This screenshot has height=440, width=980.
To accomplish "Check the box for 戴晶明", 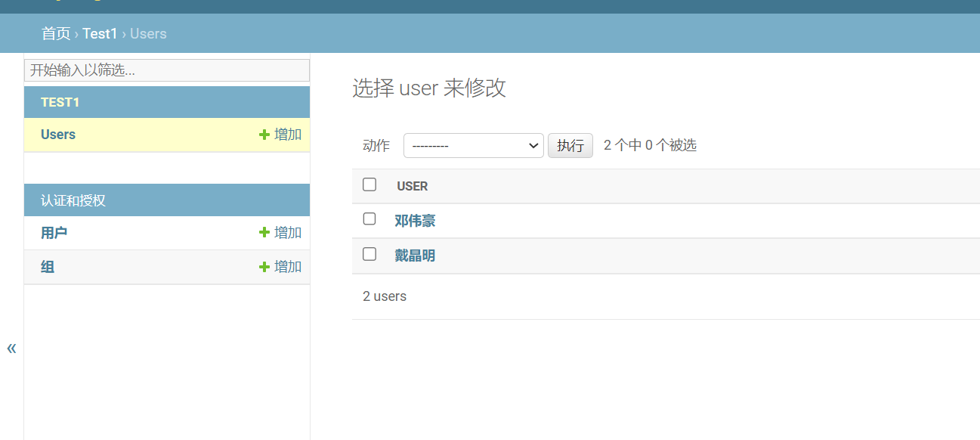I will click(369, 254).
